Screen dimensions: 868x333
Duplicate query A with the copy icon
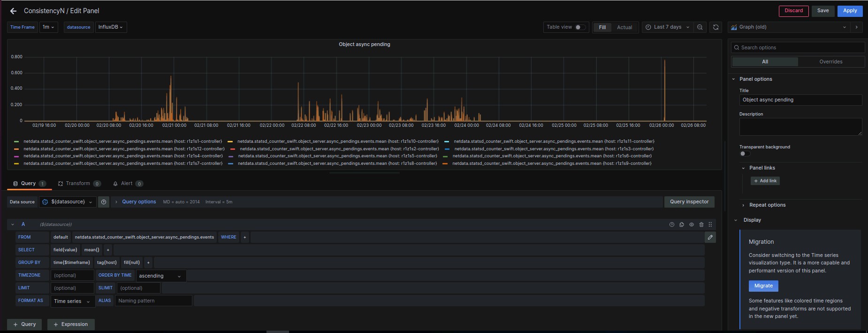pos(682,225)
